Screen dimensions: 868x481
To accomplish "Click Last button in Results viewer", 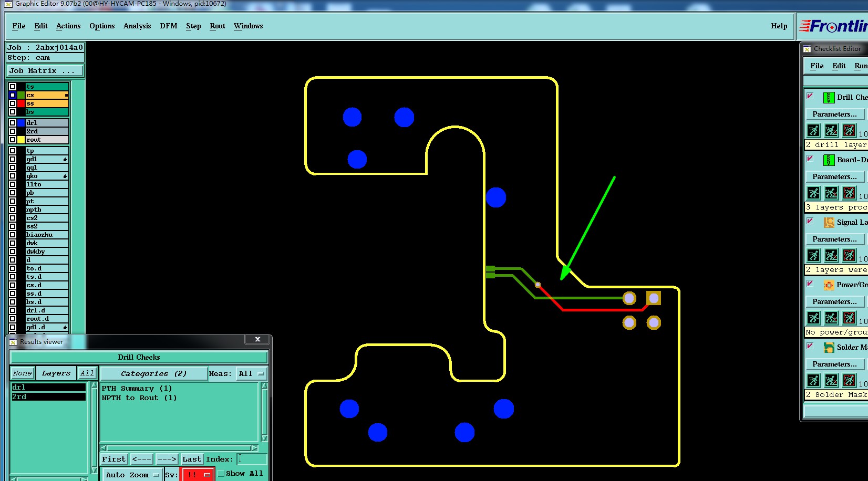I will 192,459.
